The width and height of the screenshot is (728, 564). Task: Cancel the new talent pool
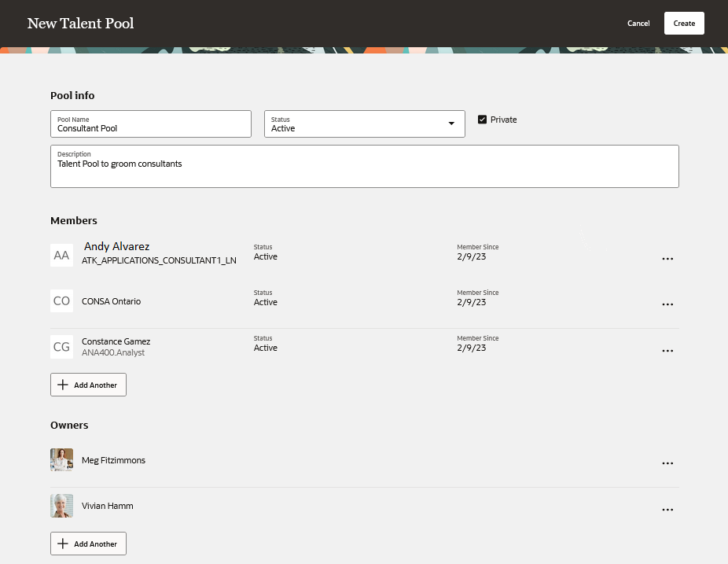coord(638,24)
